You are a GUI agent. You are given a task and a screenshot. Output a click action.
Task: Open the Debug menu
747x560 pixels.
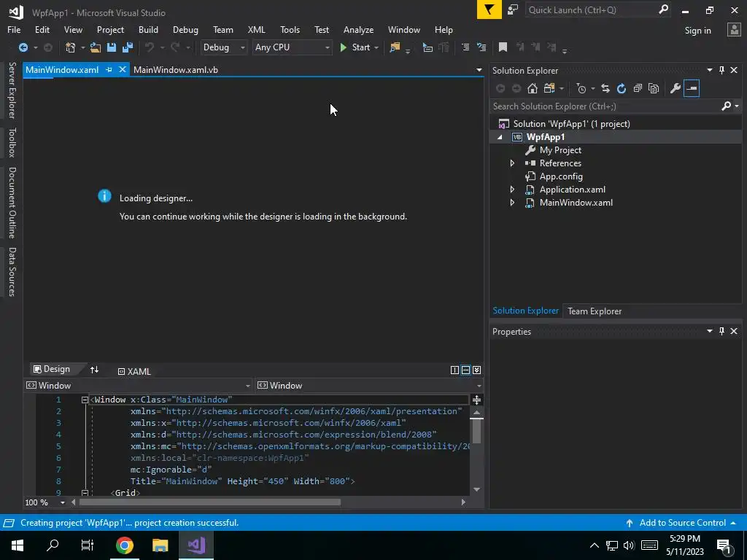tap(185, 29)
